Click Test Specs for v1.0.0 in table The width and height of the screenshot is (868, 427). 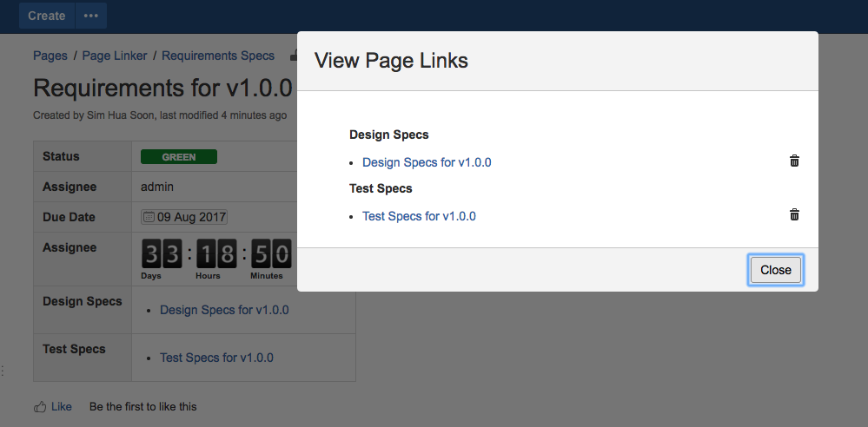tap(216, 358)
